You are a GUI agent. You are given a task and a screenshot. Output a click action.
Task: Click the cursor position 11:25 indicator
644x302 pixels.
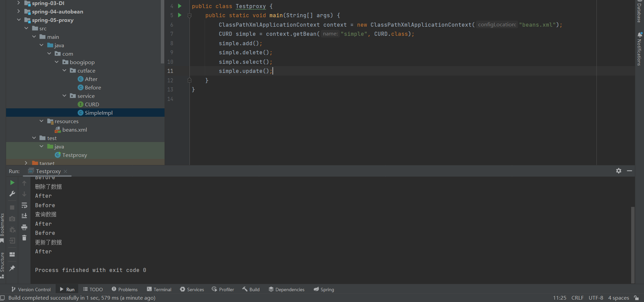click(x=560, y=298)
